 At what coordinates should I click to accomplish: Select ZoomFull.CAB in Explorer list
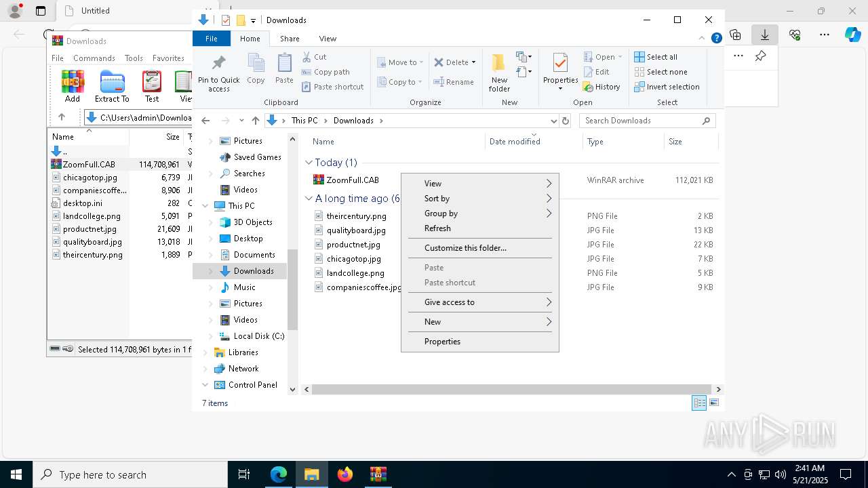pos(353,180)
